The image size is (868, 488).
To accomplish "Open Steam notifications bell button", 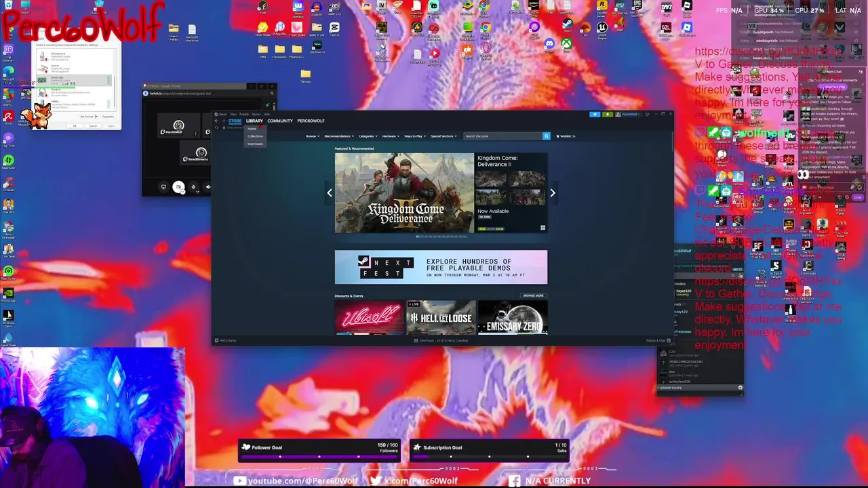I will coord(608,115).
